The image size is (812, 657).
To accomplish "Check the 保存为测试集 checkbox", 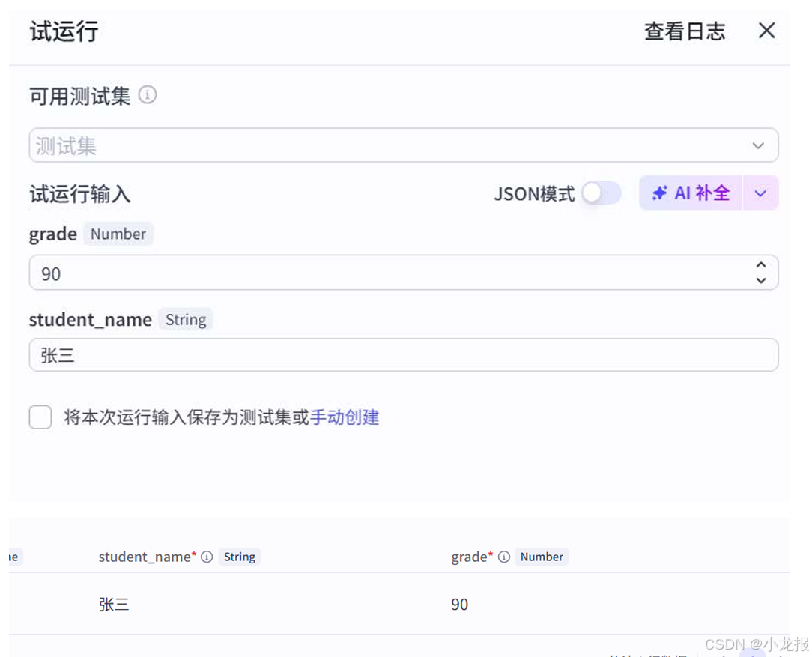I will [40, 417].
